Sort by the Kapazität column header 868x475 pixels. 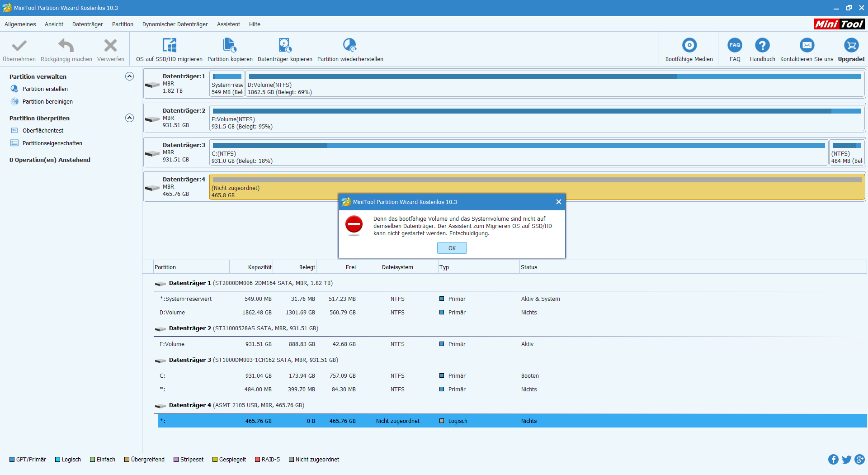click(x=251, y=267)
